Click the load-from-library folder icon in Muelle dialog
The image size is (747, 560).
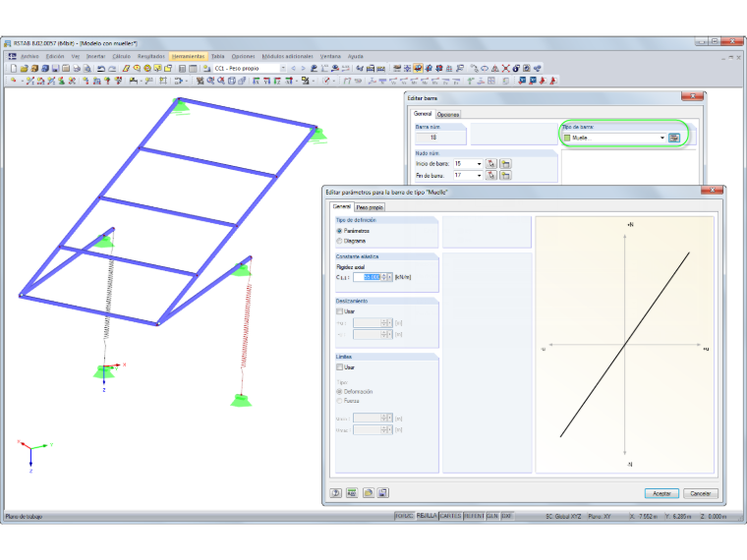369,493
